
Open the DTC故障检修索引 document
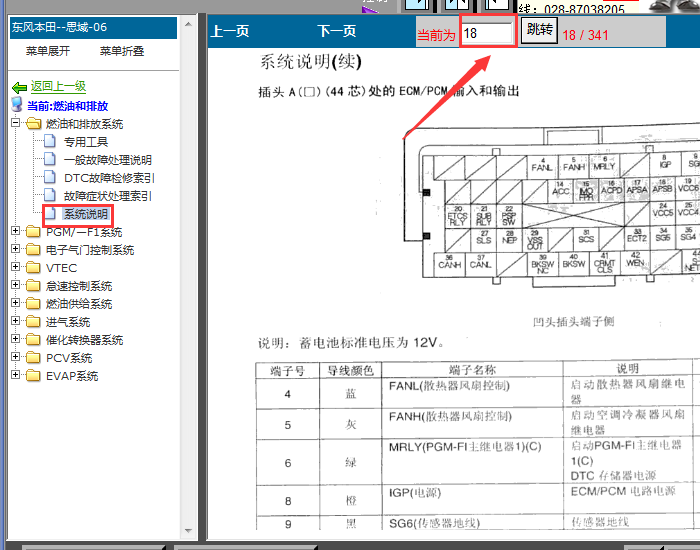click(x=109, y=178)
